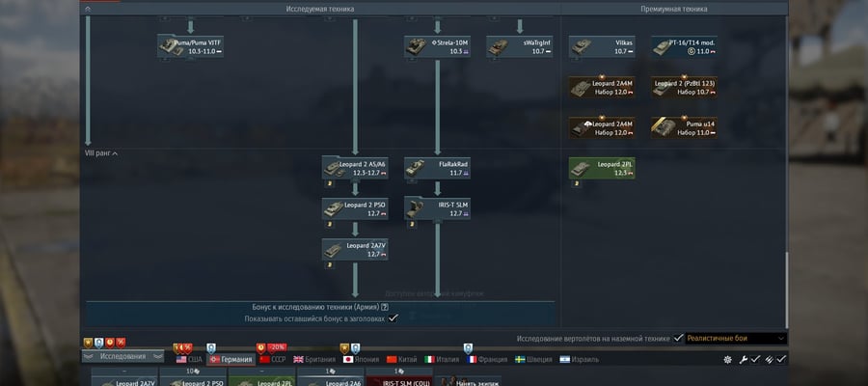The height and width of the screenshot is (386, 868).
Task: Select the Leopard 2PL green premium card
Action: (602, 168)
